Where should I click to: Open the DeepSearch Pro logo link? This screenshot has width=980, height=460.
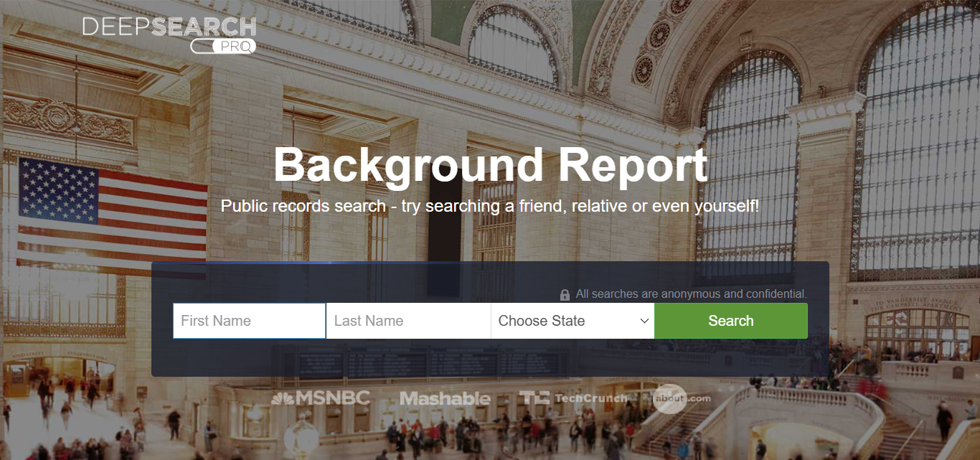pos(169,35)
